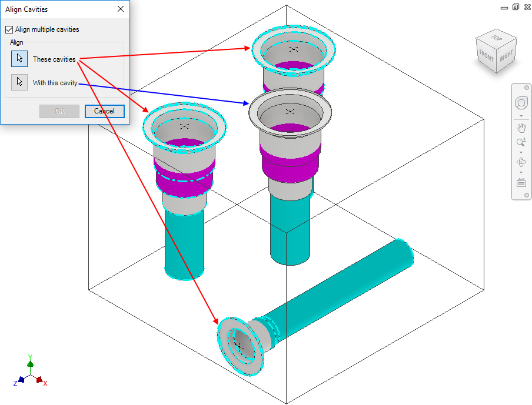Open the zoom tool dropdown arrow

pos(521,152)
